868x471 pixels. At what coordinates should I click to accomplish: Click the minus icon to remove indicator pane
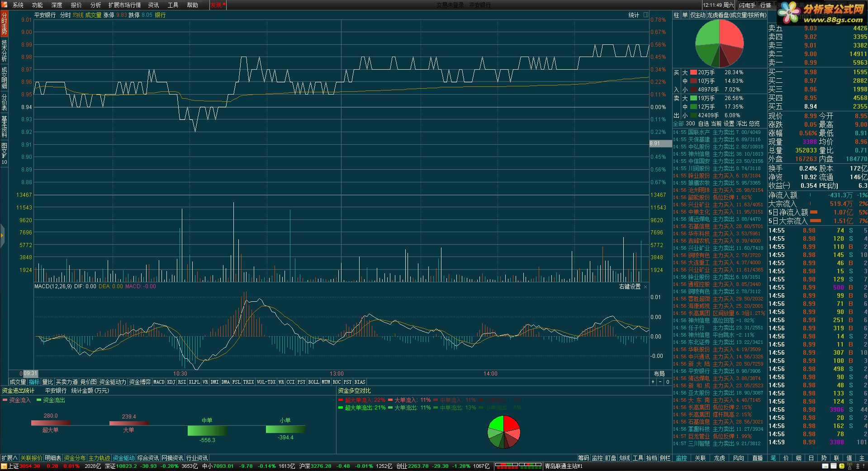(x=660, y=382)
